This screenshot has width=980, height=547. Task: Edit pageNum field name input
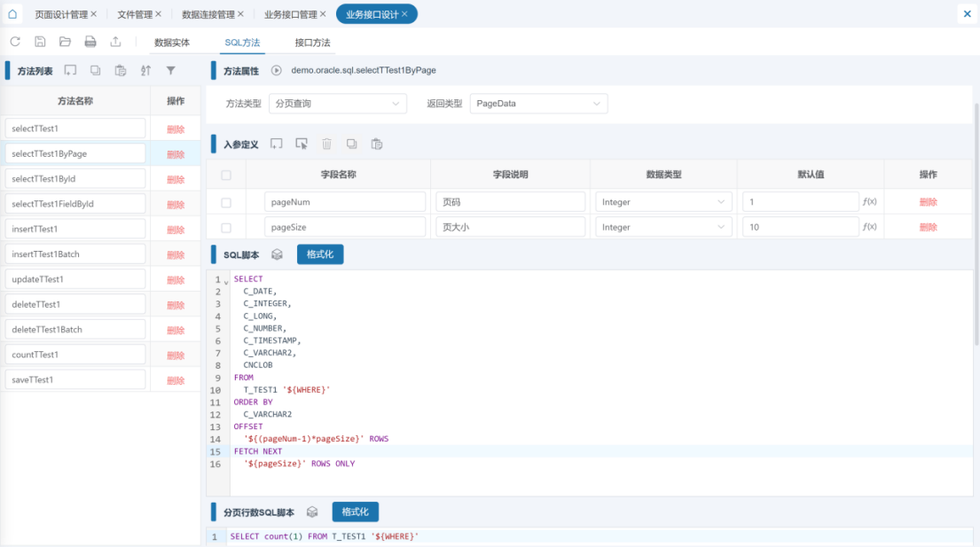pos(345,202)
